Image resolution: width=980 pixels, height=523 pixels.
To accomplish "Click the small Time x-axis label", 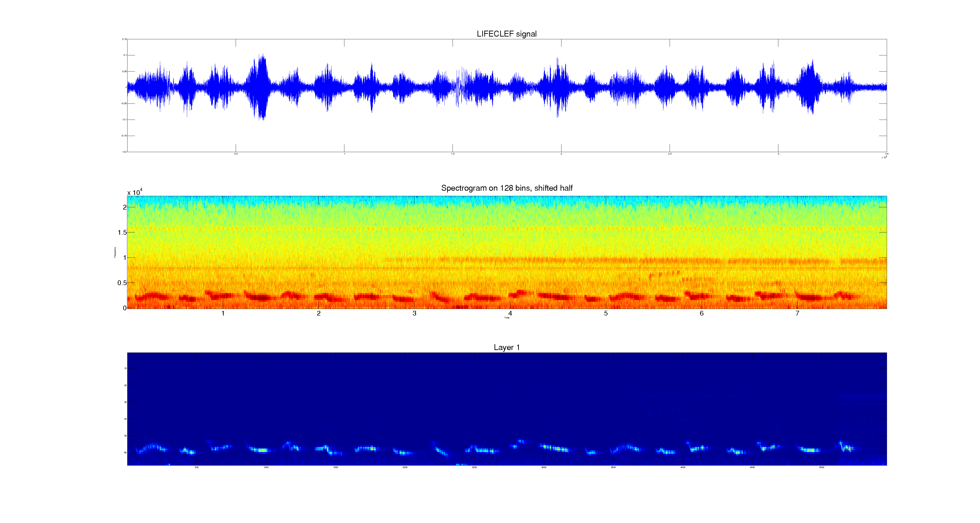I will point(506,318).
